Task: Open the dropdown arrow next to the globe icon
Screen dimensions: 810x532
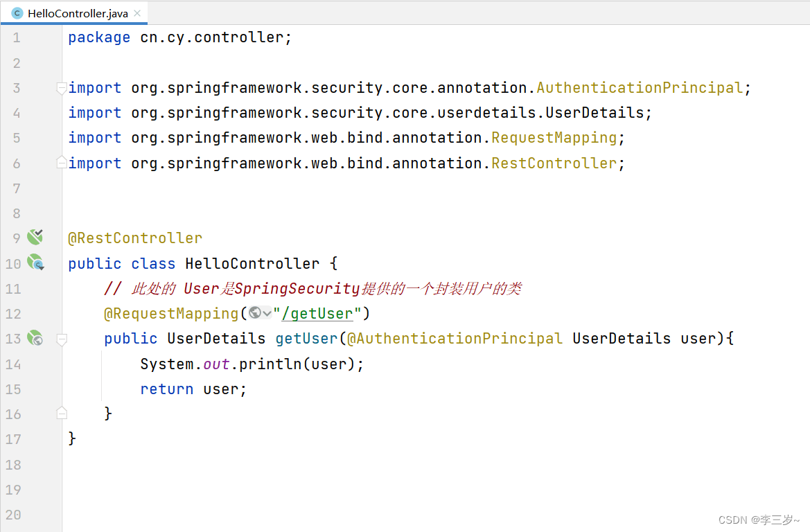Action: point(267,314)
